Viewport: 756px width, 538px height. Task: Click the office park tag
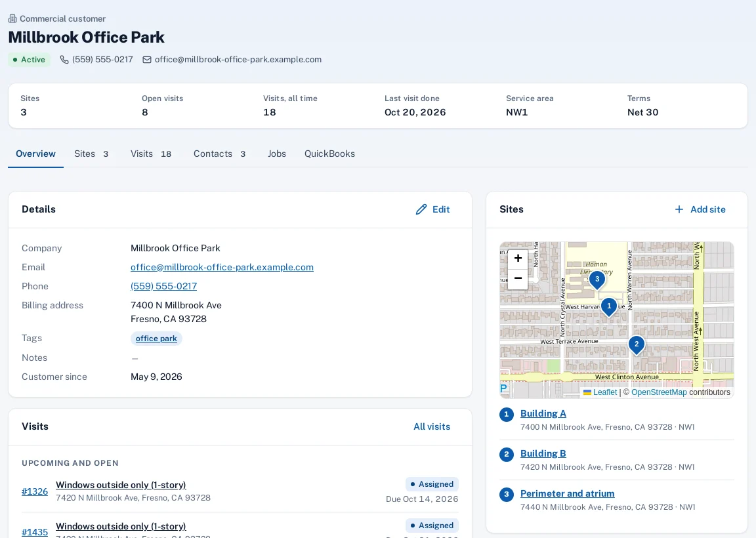(156, 339)
